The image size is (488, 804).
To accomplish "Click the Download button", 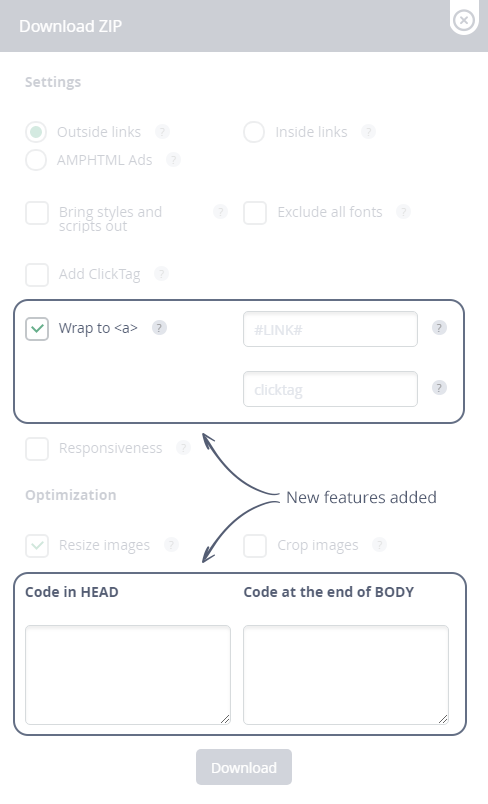I will 244,767.
